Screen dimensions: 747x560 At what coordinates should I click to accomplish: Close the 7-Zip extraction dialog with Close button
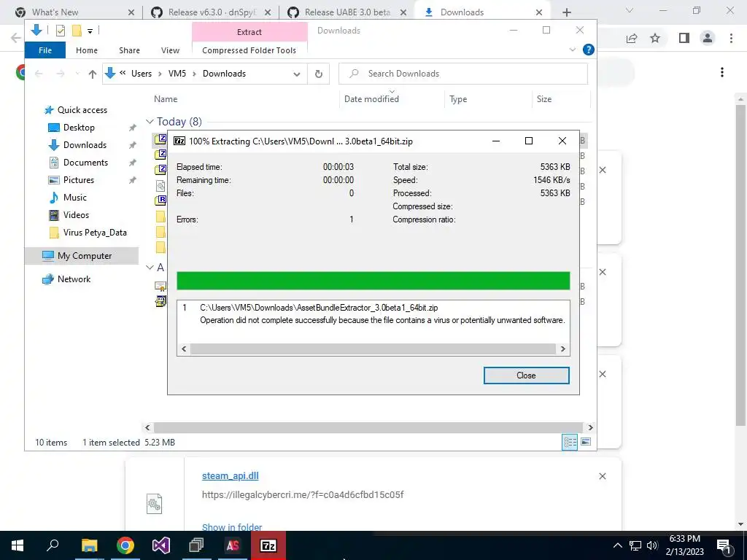click(x=526, y=376)
